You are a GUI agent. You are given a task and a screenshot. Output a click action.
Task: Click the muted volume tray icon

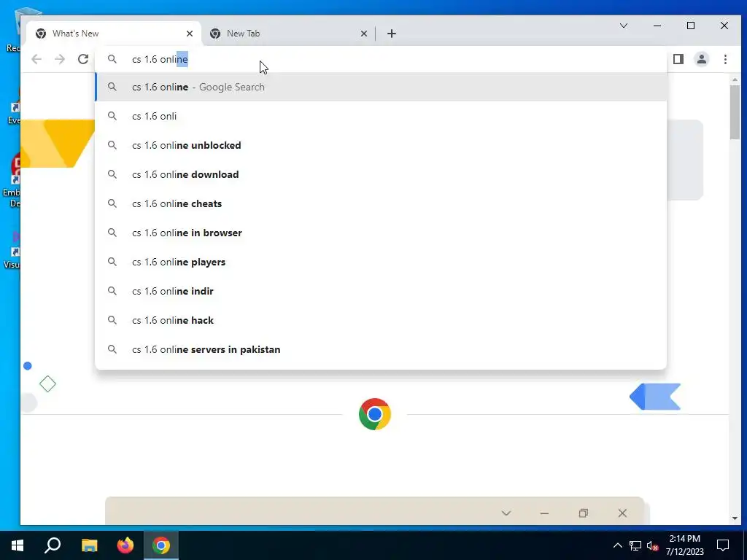click(652, 545)
